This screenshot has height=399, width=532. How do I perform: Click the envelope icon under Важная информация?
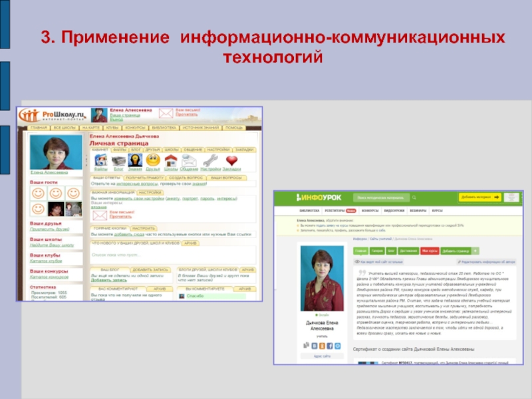click(100, 215)
